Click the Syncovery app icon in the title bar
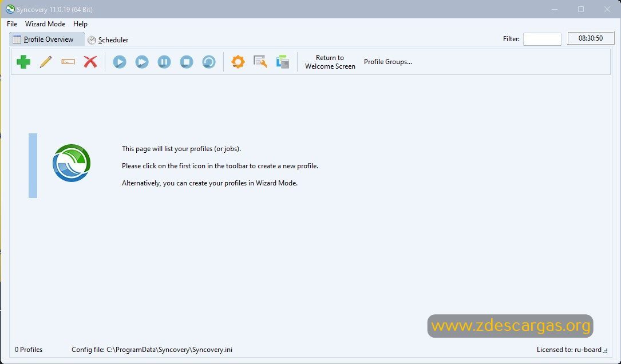 coord(10,9)
